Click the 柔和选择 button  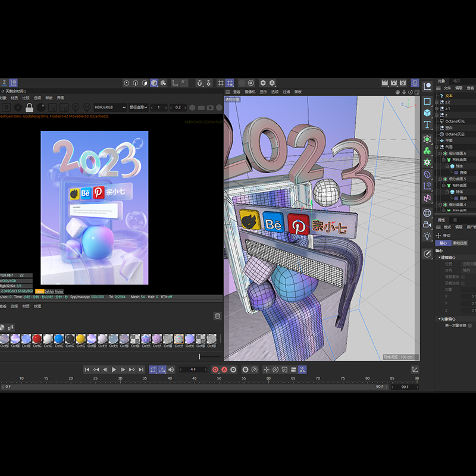459,243
